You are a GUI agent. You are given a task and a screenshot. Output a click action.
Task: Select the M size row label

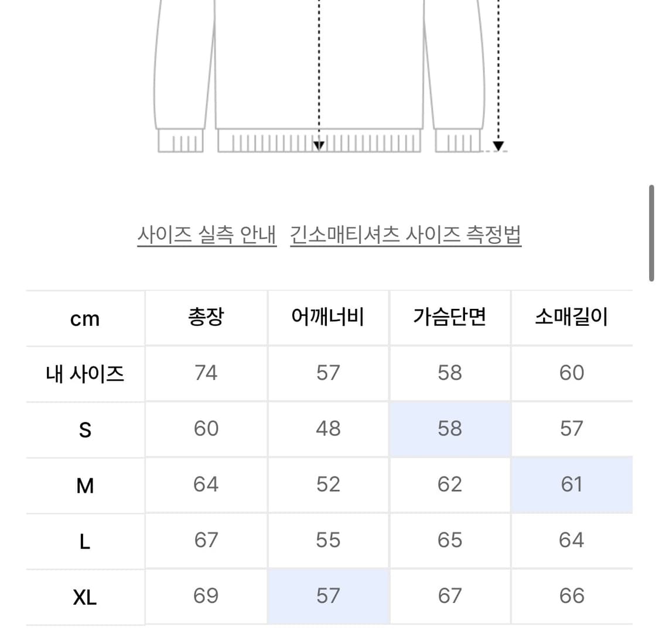(85, 485)
